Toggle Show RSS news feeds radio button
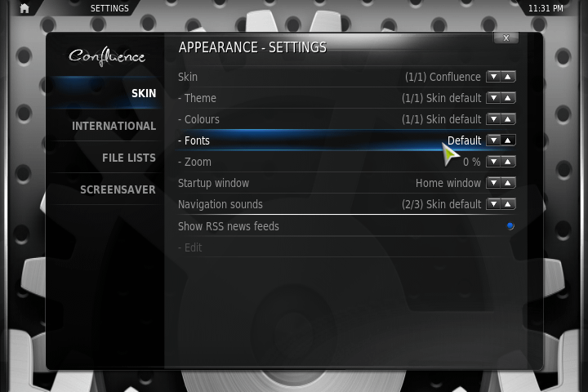Screen dimensions: 588x392 [x=510, y=226]
